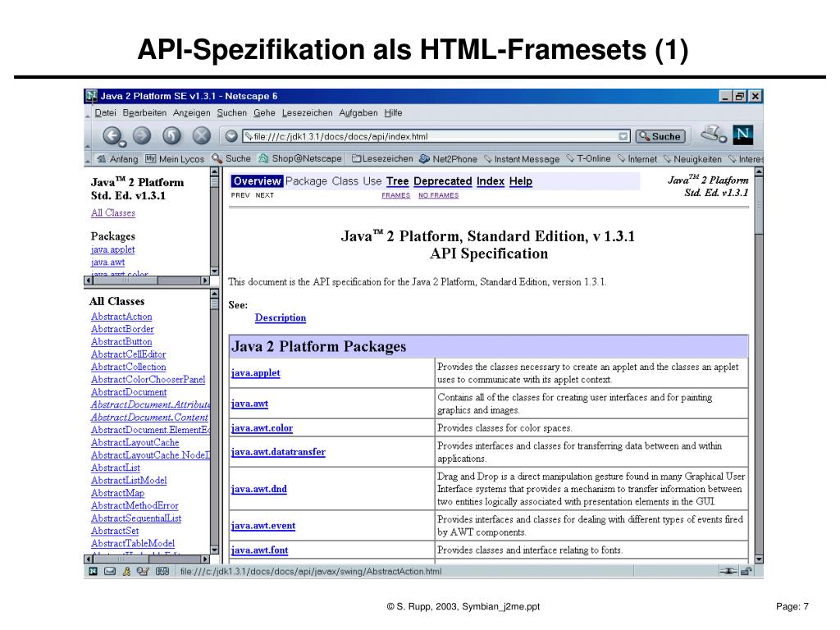This screenshot has width=840, height=630.
Task: Open the URL history dropdown arrow
Action: 623,137
